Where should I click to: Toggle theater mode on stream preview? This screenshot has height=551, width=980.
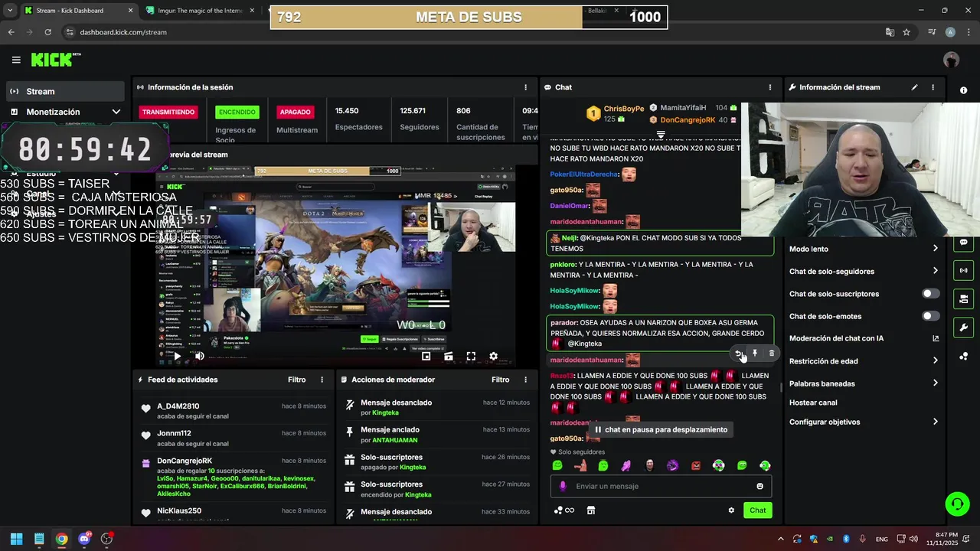[x=449, y=356]
